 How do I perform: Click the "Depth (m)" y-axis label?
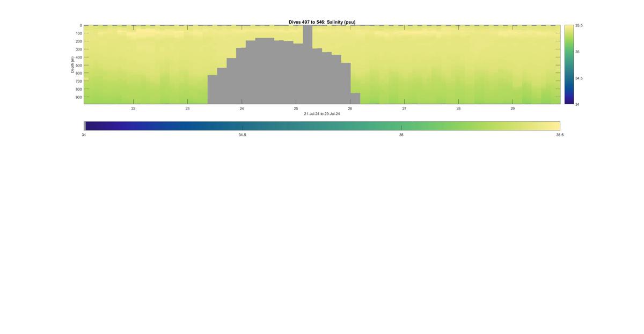tap(72, 64)
